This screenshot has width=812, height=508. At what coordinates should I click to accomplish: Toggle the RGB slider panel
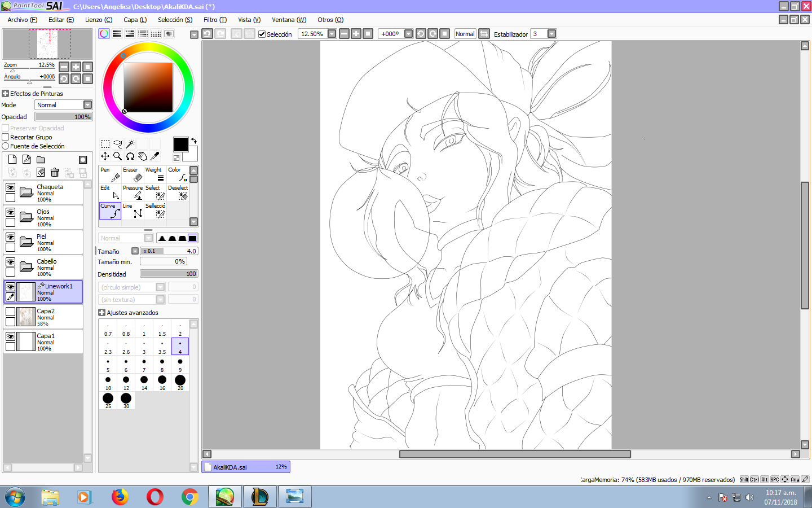(117, 34)
